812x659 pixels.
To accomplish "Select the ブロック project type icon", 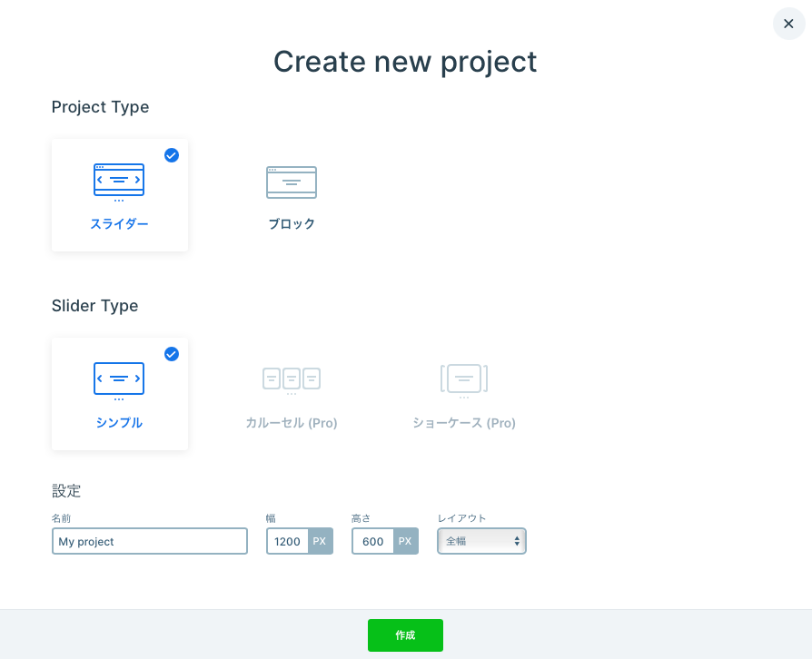I will click(292, 182).
